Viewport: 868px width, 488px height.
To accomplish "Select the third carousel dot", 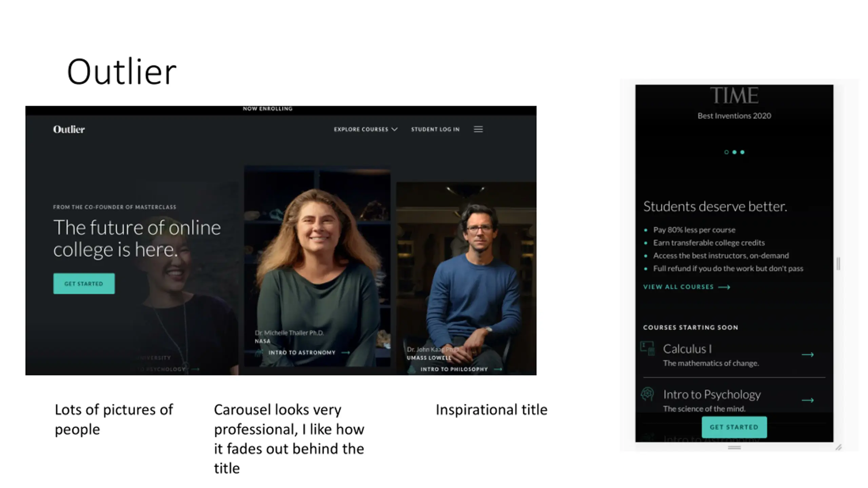I will point(742,152).
